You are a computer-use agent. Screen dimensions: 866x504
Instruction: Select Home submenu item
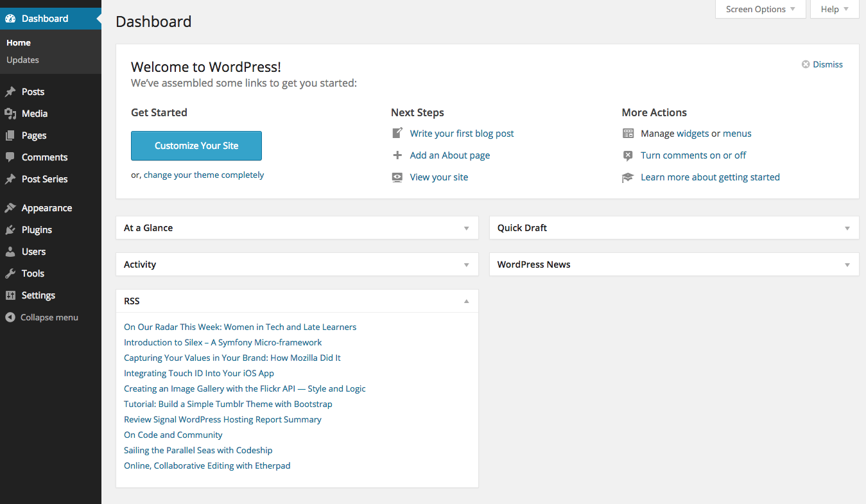[19, 42]
